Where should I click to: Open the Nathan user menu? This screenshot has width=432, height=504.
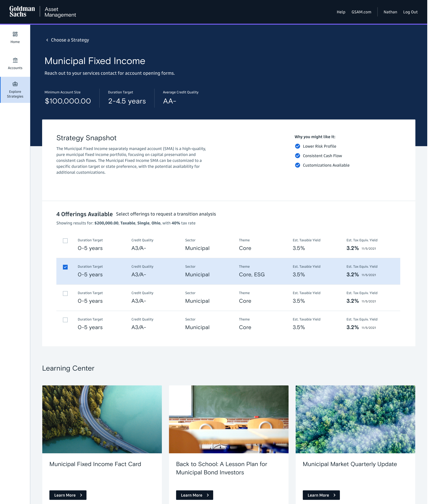390,12
